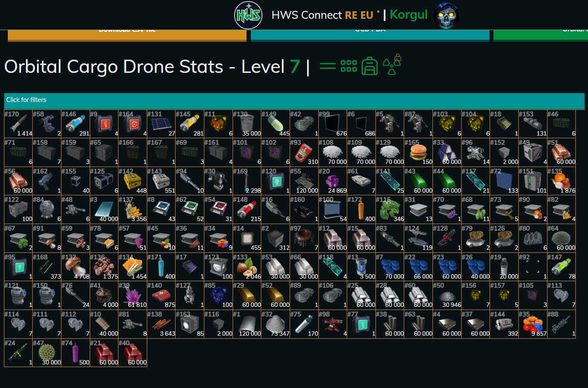Expand the Click for filters bar
Image resolution: width=588 pixels, height=388 pixels.
pos(294,101)
